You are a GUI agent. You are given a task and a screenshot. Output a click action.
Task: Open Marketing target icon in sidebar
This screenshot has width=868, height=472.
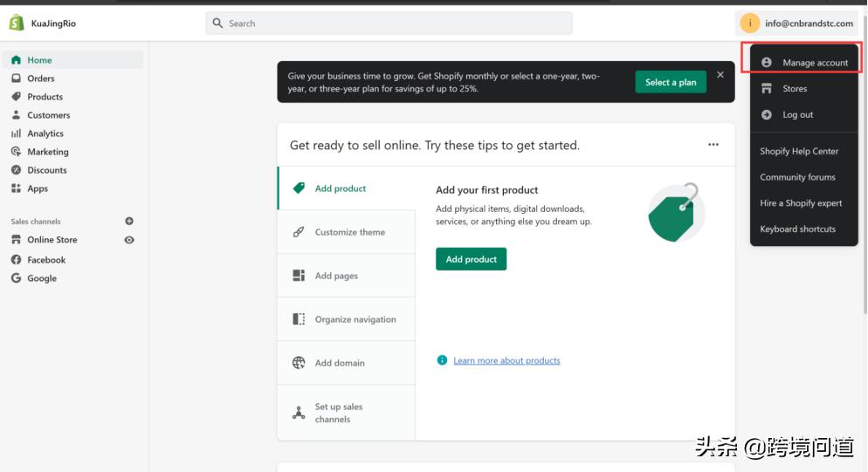(16, 152)
